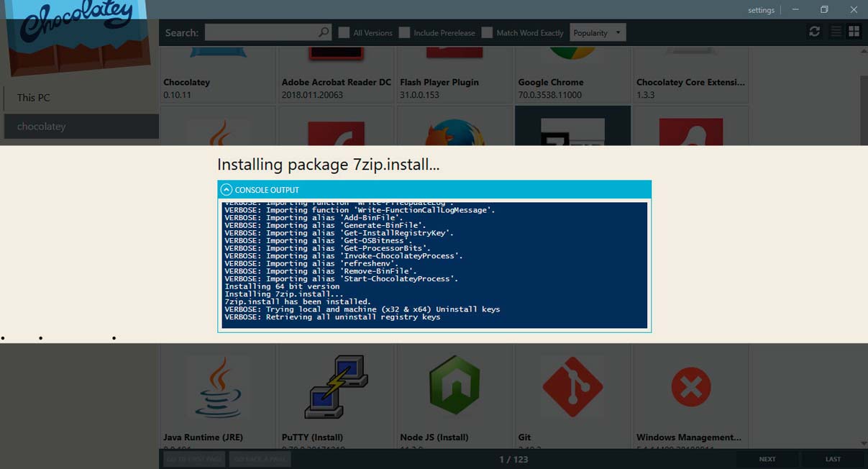
Task: Click the Windows Management... package name
Action: tap(689, 437)
